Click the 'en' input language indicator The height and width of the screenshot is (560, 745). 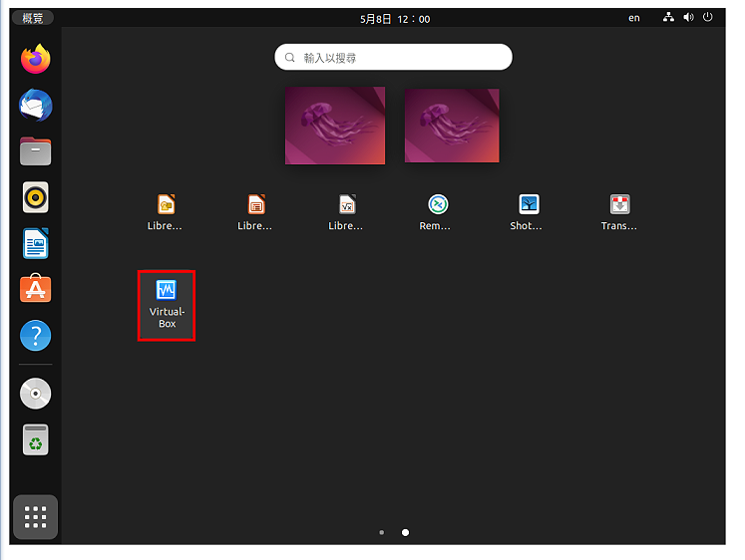click(x=634, y=18)
